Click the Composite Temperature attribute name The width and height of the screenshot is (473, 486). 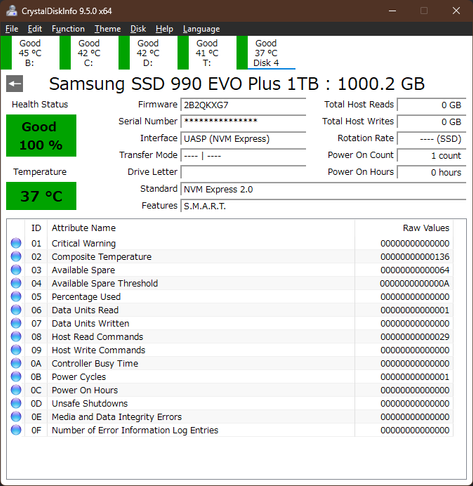101,257
